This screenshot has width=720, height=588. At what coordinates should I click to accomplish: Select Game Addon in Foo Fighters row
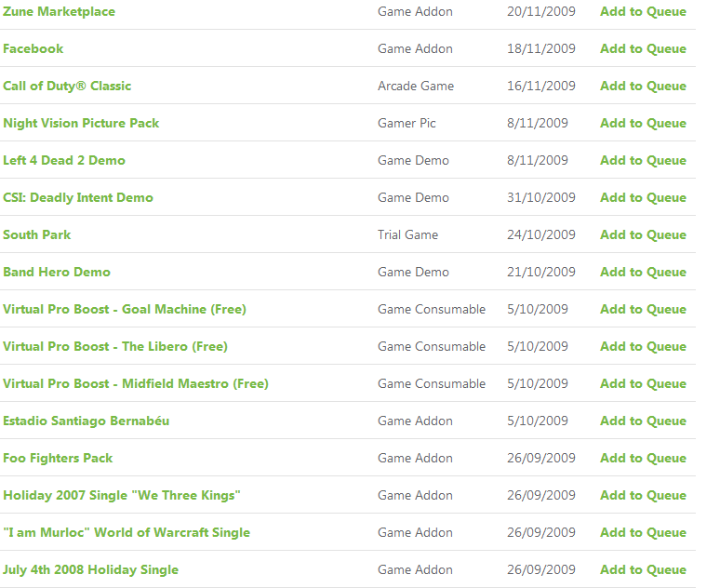[x=415, y=458]
